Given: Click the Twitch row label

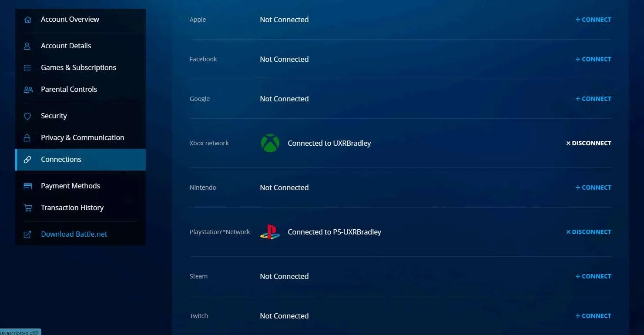Looking at the screenshot, I should [199, 316].
